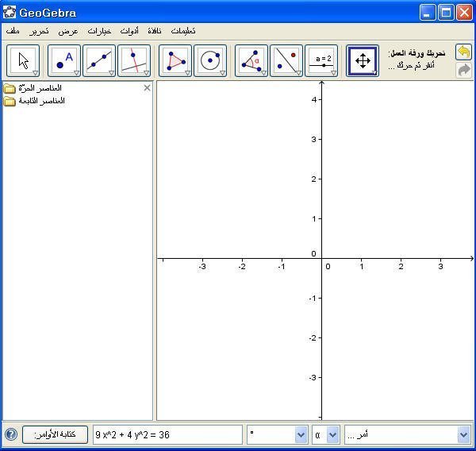This screenshot has width=476, height=451.
Task: Open the خيارات (Options) menu
Action: [99, 31]
